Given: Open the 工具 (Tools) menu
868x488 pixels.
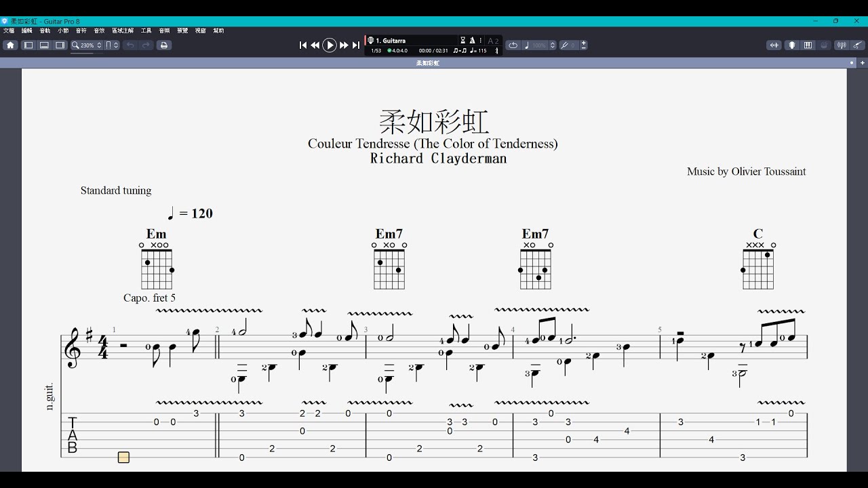Looking at the screenshot, I should click(146, 30).
